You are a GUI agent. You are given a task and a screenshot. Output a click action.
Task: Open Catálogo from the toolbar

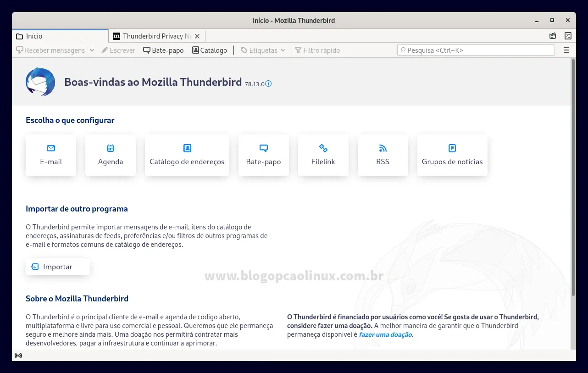[210, 50]
